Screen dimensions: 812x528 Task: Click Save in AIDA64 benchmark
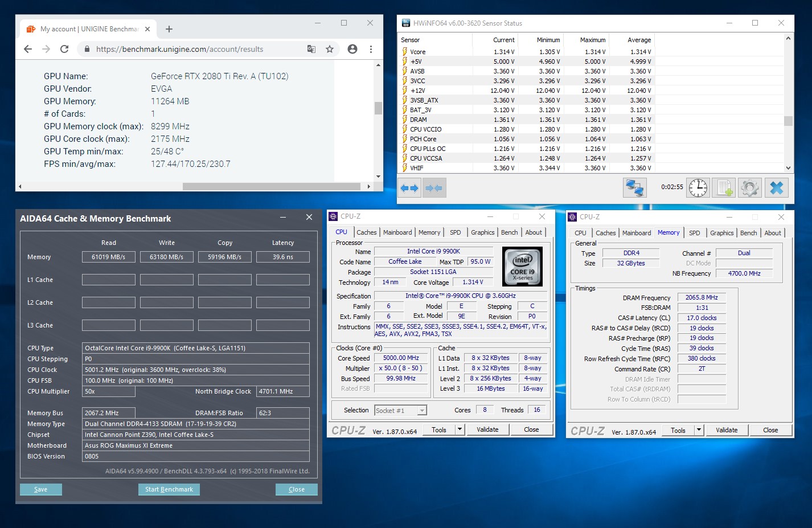(41, 489)
